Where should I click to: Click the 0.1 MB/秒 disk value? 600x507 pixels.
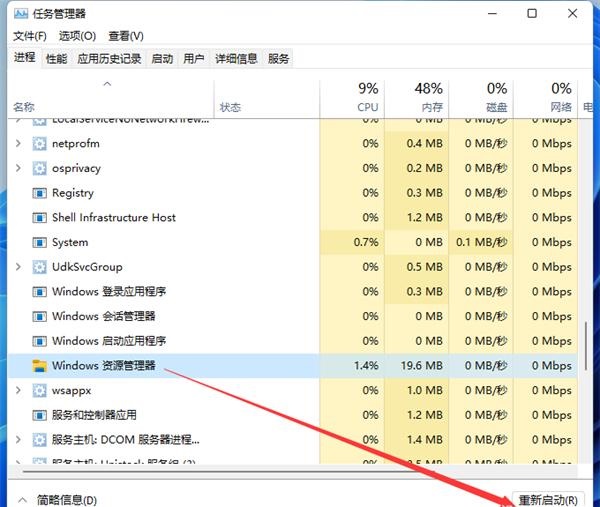[x=481, y=243]
